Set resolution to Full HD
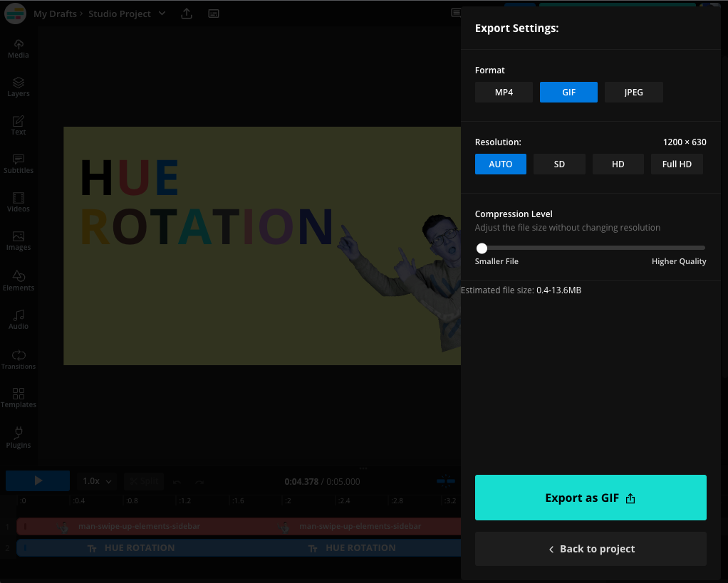Screen dimensions: 728x583 click(x=676, y=164)
